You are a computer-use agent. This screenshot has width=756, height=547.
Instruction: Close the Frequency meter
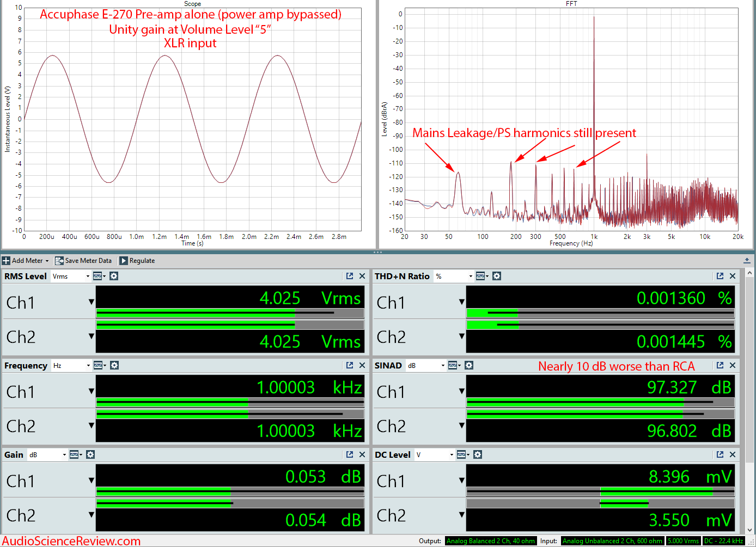(x=362, y=366)
